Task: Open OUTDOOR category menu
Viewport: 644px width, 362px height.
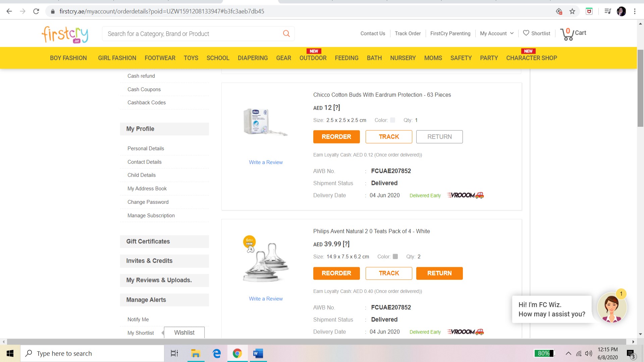Action: [313, 58]
